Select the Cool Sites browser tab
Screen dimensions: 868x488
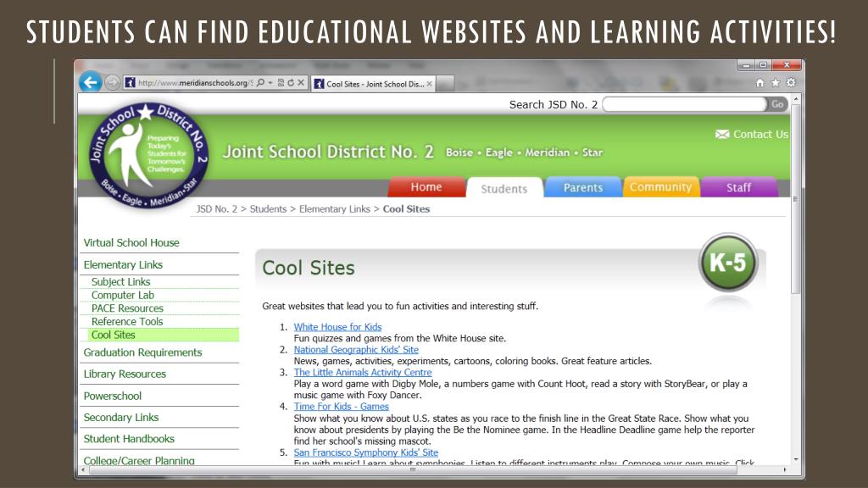375,84
